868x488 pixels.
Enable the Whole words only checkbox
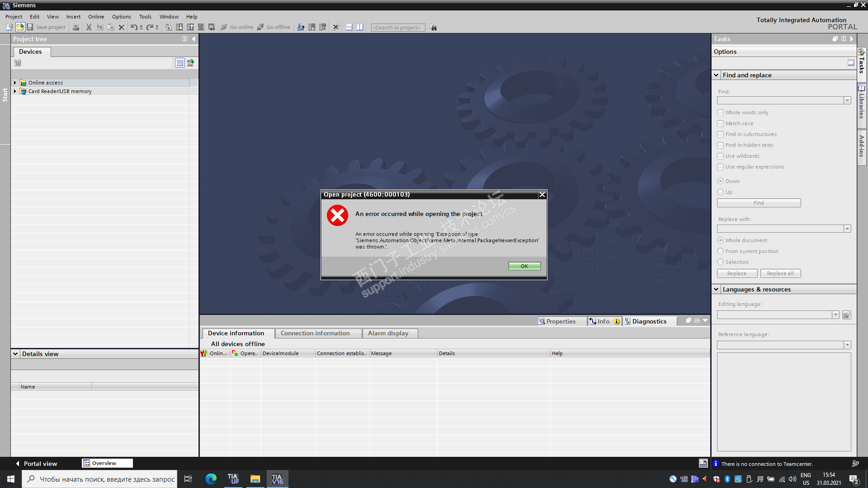[720, 113]
